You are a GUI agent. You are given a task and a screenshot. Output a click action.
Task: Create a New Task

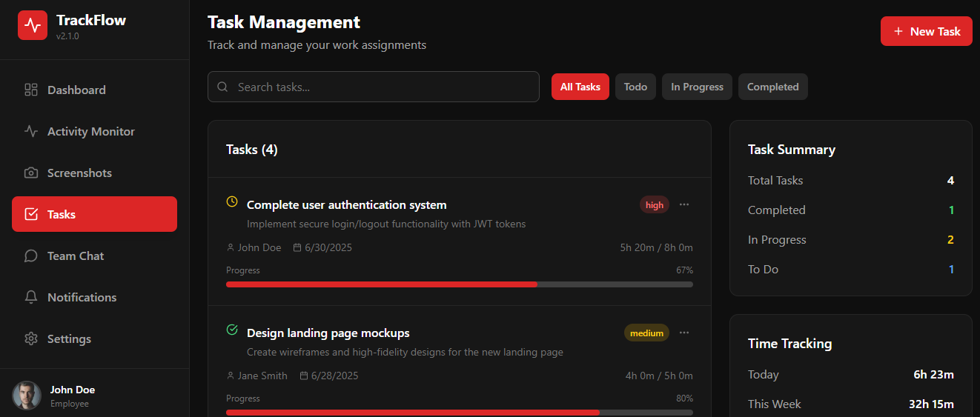coord(927,31)
